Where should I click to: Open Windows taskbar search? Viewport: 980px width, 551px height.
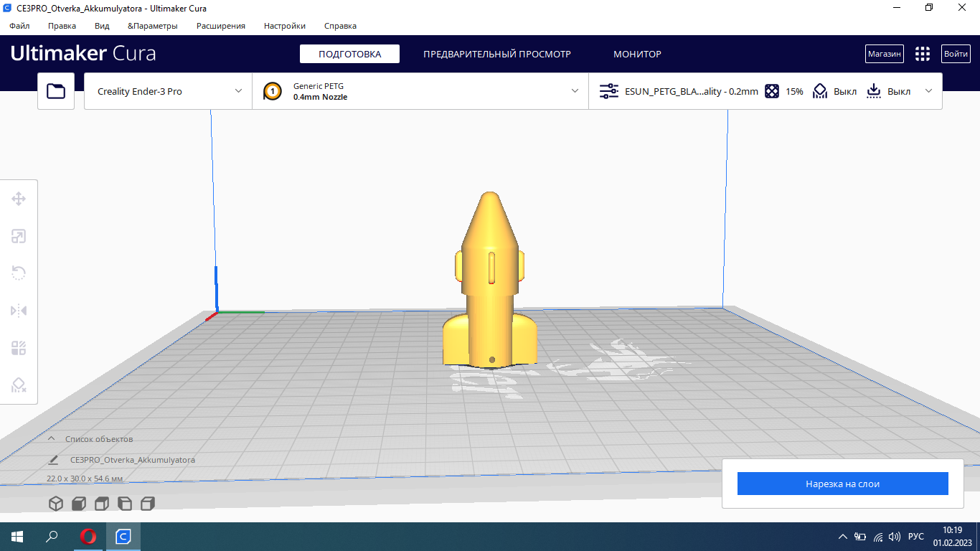pyautogui.click(x=52, y=536)
